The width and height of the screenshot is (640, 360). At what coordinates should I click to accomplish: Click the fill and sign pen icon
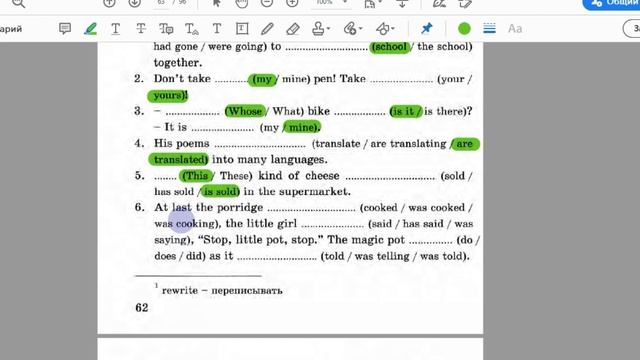coord(439,3)
